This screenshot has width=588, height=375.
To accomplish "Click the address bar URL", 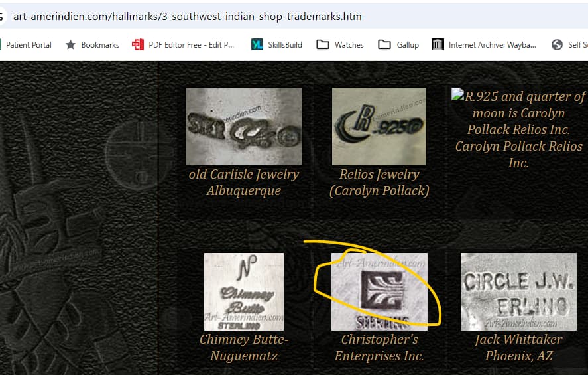I will pyautogui.click(x=187, y=17).
